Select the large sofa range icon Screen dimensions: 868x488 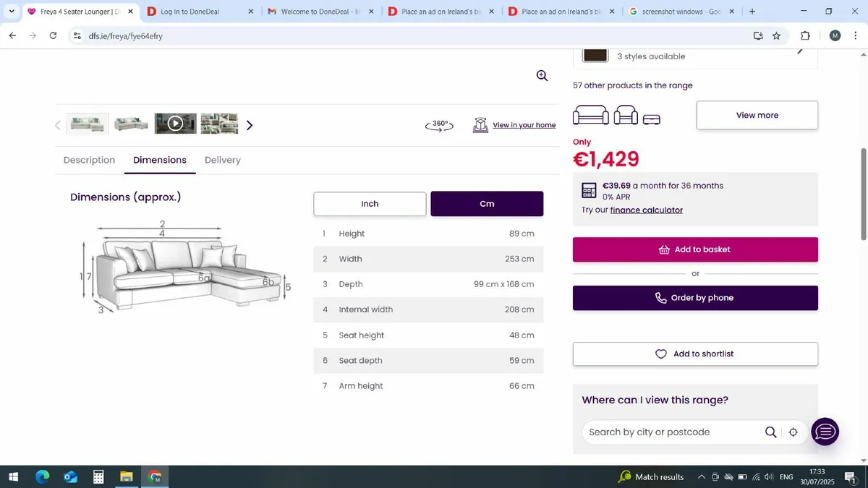(x=591, y=115)
